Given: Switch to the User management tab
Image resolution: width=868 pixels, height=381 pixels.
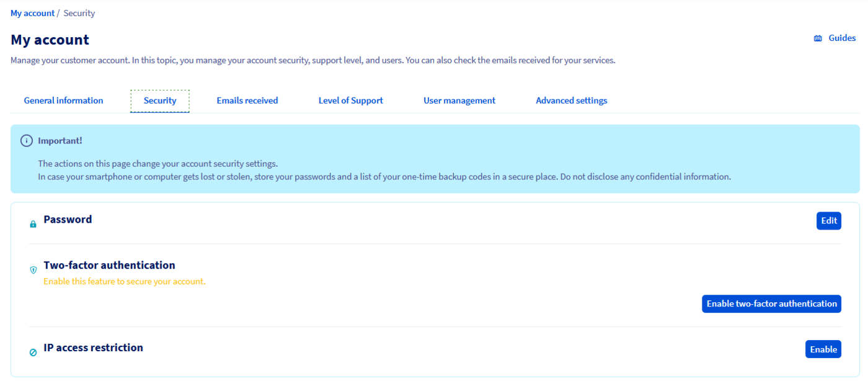Looking at the screenshot, I should 459,100.
